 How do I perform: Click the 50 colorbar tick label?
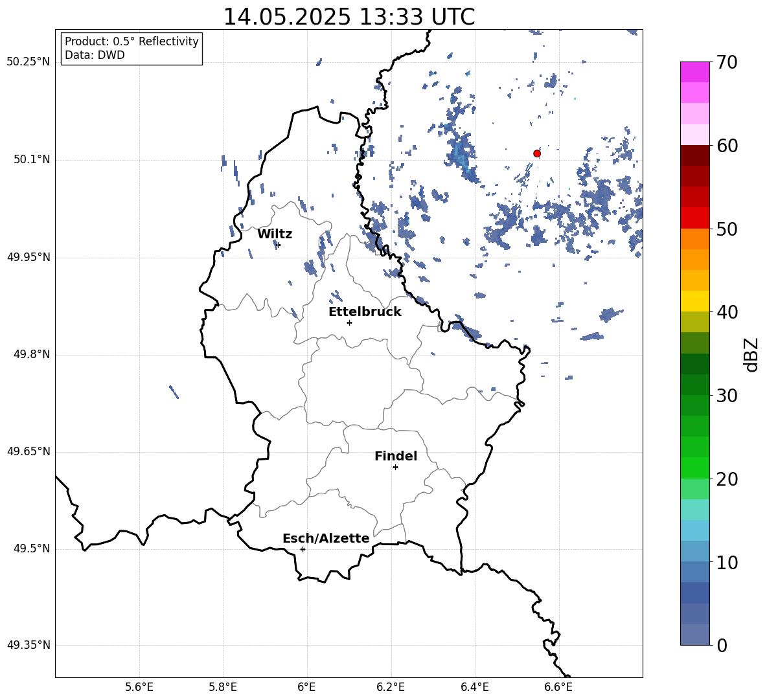coord(727,229)
